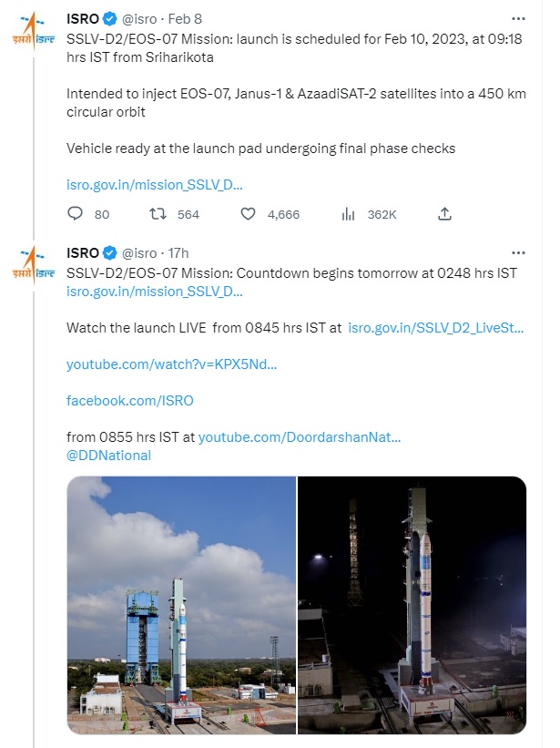Open the @DDNational mention

(x=109, y=455)
